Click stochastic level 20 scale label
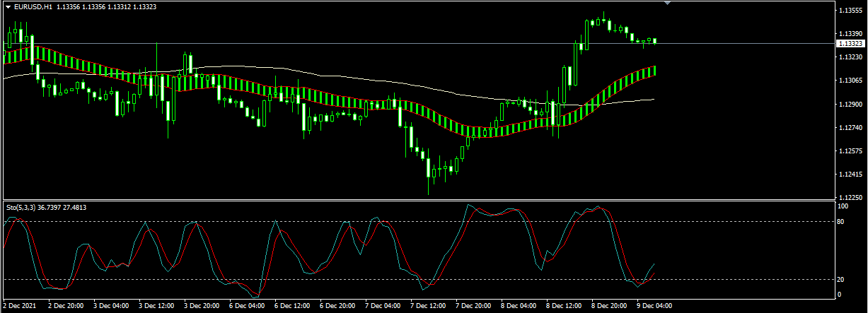 click(842, 279)
